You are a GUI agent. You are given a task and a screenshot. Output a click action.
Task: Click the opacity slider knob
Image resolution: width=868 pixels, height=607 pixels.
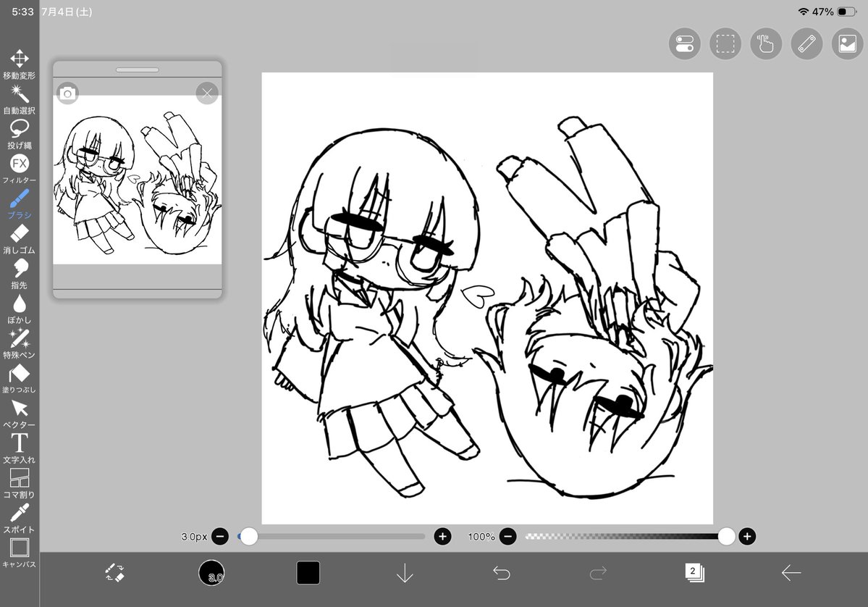[x=726, y=536]
